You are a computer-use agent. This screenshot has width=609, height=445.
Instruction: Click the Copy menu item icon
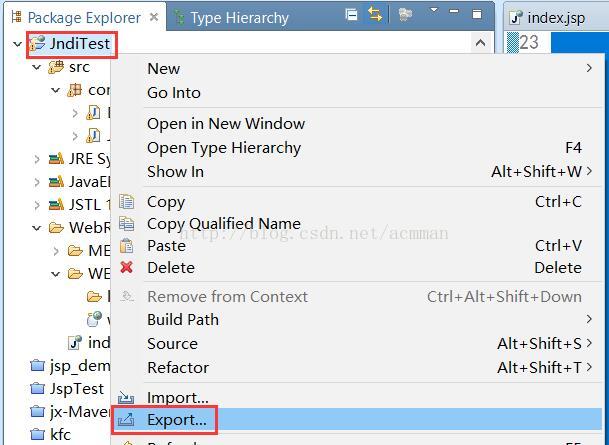click(127, 202)
